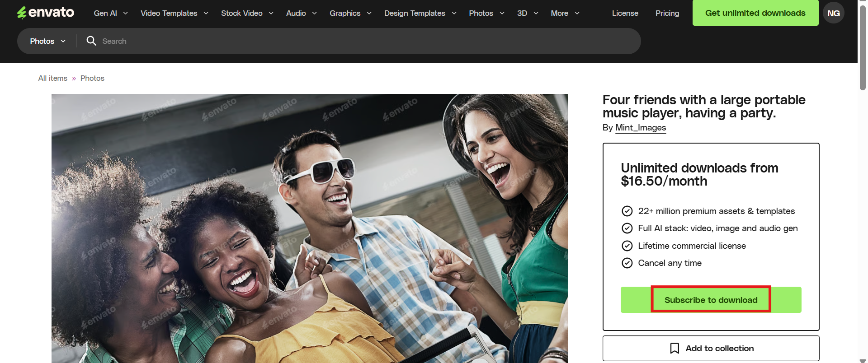The image size is (868, 363).
Task: Expand the Photos search category selector
Action: point(48,41)
